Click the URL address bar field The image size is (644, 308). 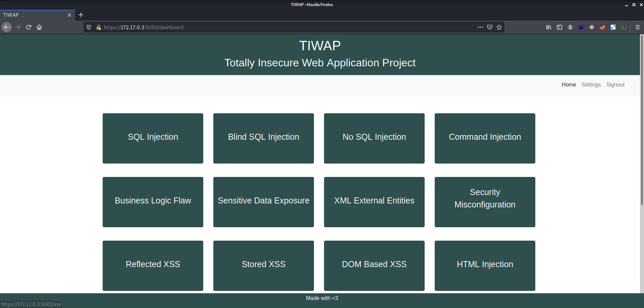[285, 27]
